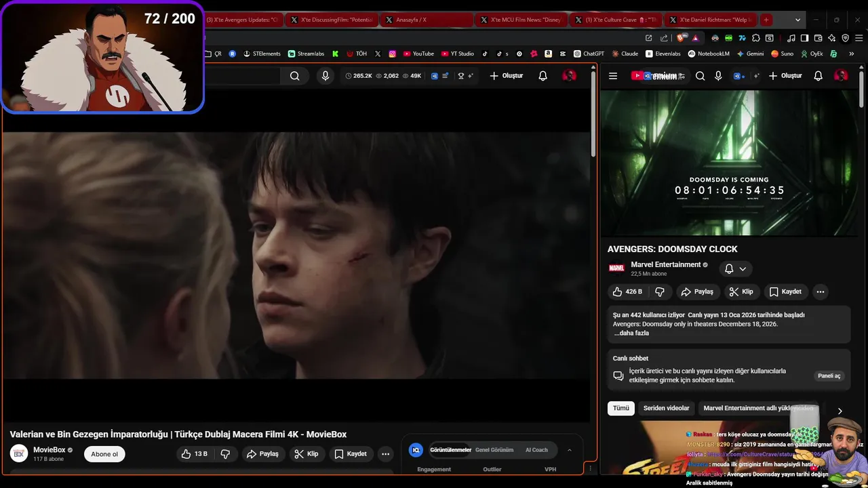Open Streamlabs bookmark
868x488 pixels.
coord(306,54)
